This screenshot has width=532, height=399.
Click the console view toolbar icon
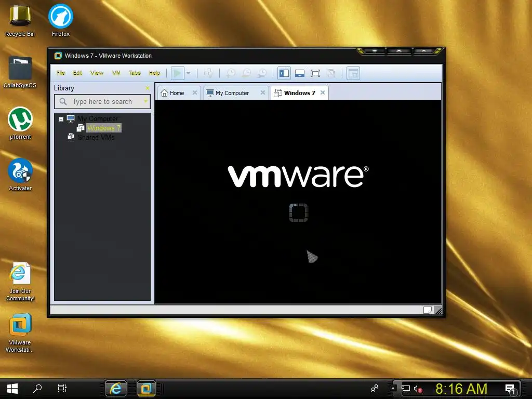(353, 73)
